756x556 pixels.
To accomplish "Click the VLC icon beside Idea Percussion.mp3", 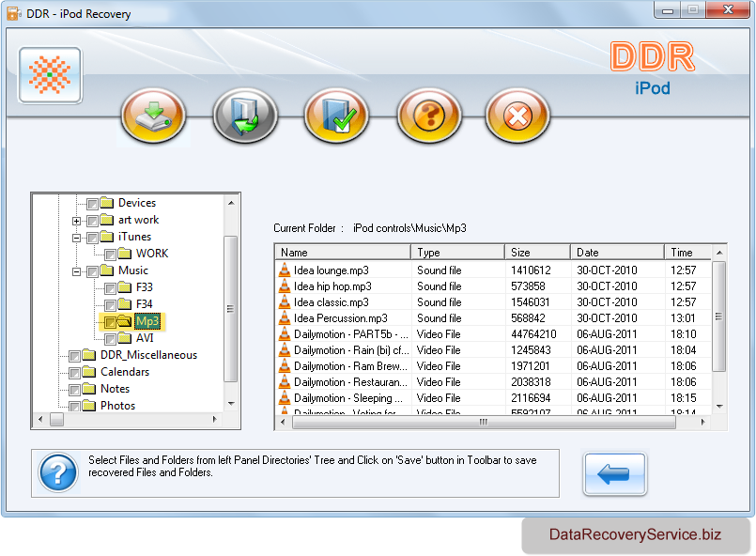I will coord(285,317).
